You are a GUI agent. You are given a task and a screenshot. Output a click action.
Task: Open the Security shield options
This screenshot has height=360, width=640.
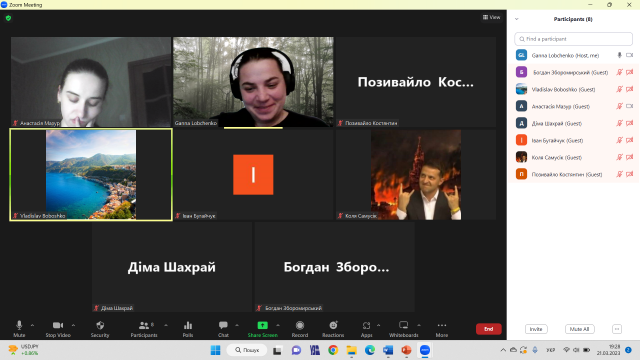[x=100, y=329]
